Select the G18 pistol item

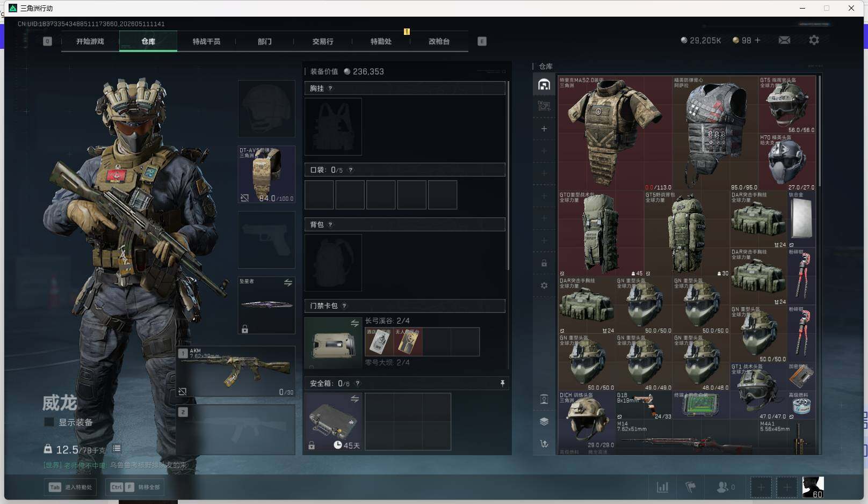point(644,406)
